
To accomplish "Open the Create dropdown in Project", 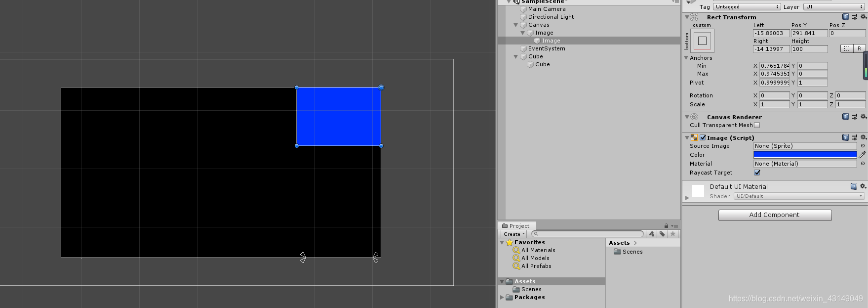I will tap(514, 234).
